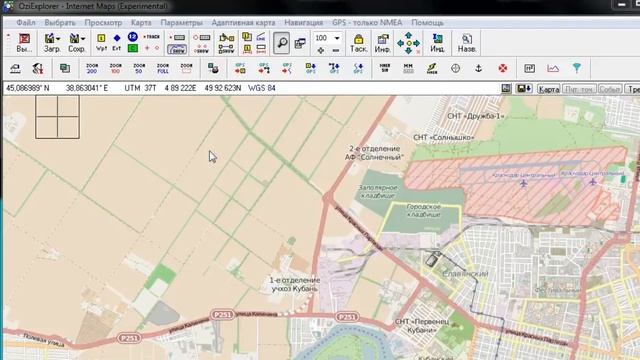Click the overlapping maps icon
640x360 pixels.
[64, 68]
